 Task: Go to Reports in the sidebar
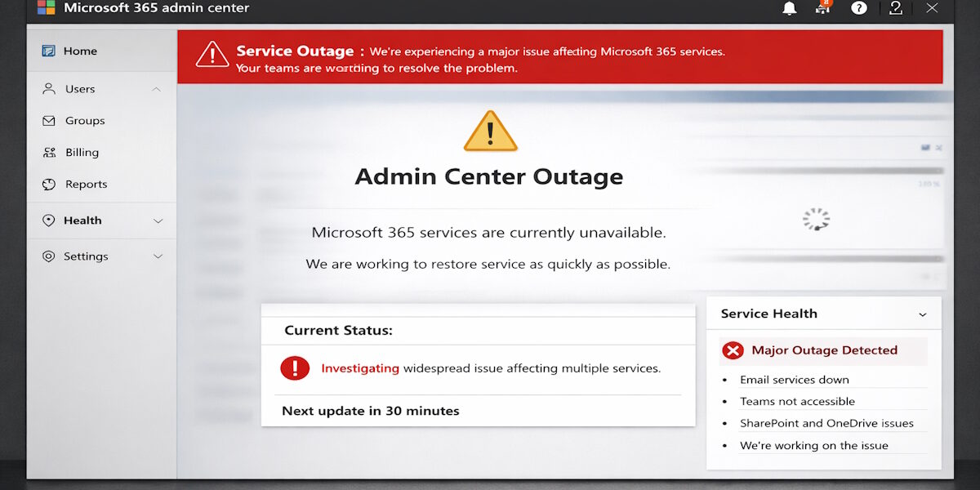(86, 185)
